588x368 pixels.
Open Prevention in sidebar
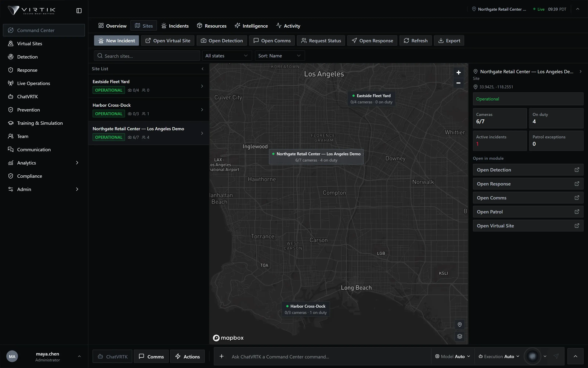click(44, 110)
